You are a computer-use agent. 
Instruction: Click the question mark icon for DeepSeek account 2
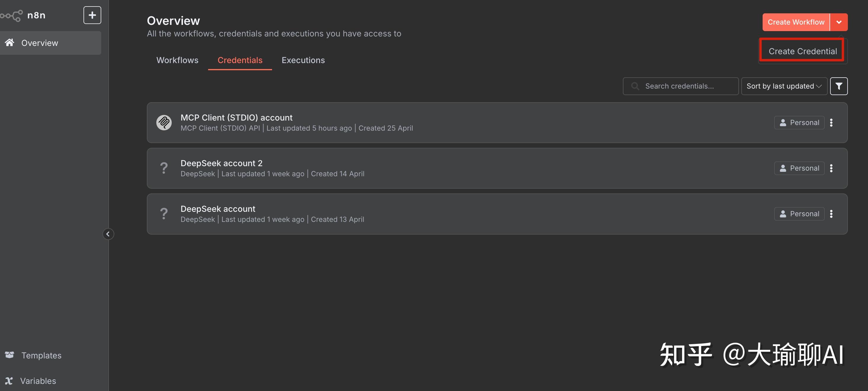point(164,168)
